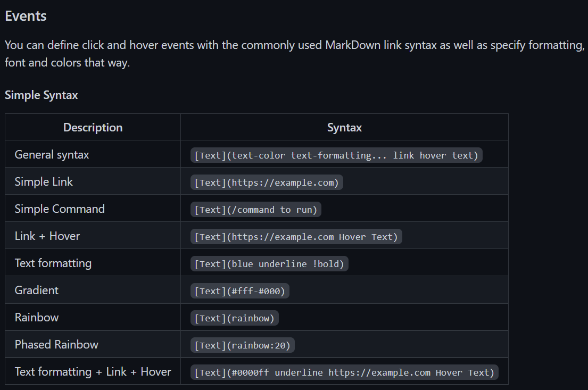Click the /command to run code snippet
Image resolution: width=588 pixels, height=390 pixels.
[x=256, y=210]
